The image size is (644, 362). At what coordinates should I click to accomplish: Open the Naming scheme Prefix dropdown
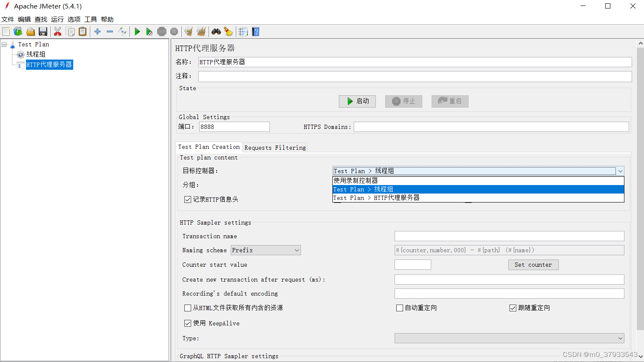tap(266, 250)
